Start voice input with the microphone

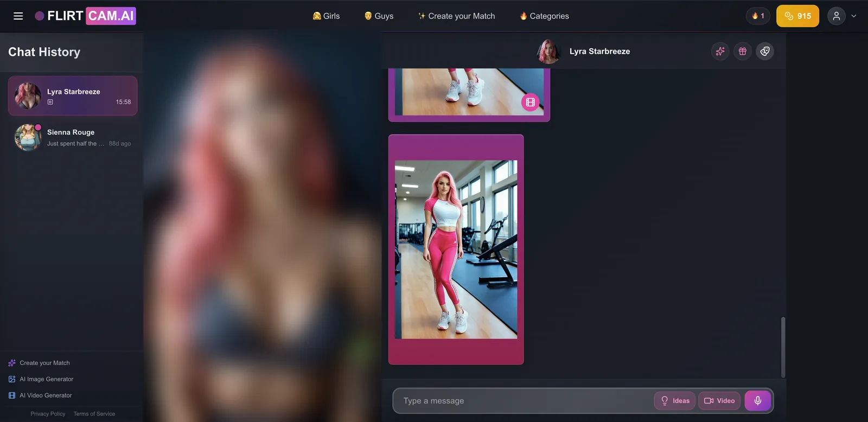pyautogui.click(x=758, y=401)
